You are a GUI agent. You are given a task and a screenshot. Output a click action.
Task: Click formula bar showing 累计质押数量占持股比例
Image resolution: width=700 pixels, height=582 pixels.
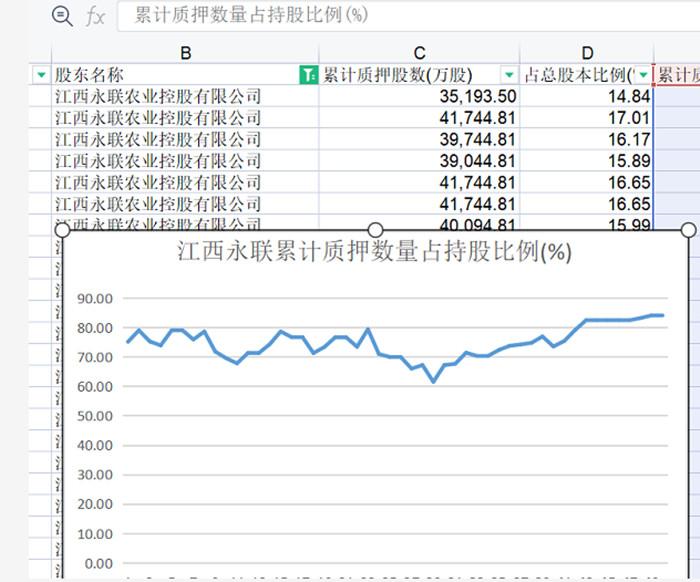click(408, 15)
